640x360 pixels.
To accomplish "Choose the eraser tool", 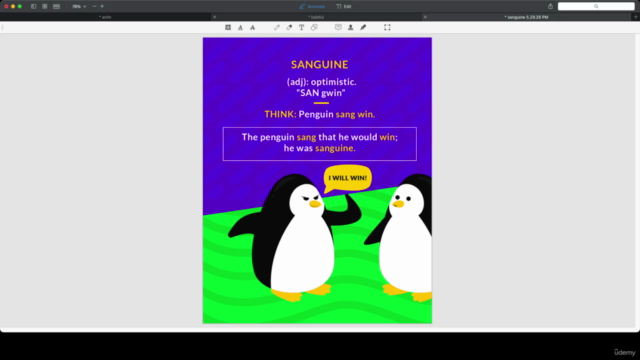I will pyautogui.click(x=289, y=27).
